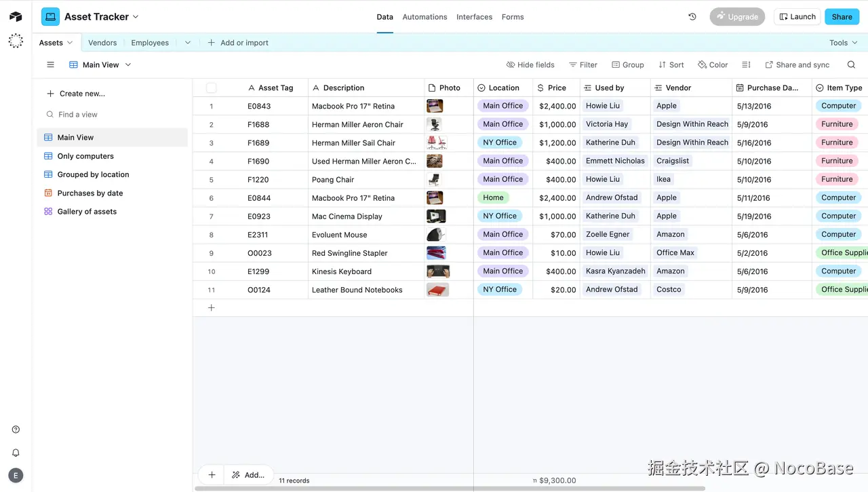Select the Purchases by date view
Screen dimensions: 868x492
(x=112, y=193)
